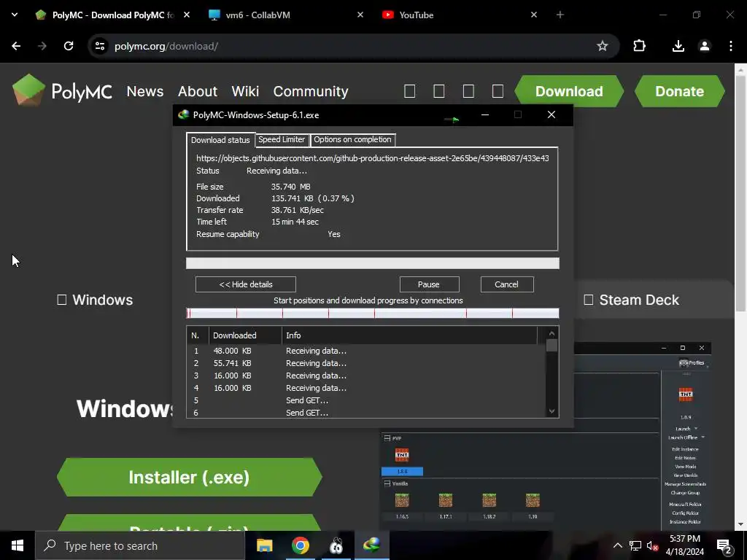Click the Downloaded column header
The image size is (747, 560).
pyautogui.click(x=245, y=335)
